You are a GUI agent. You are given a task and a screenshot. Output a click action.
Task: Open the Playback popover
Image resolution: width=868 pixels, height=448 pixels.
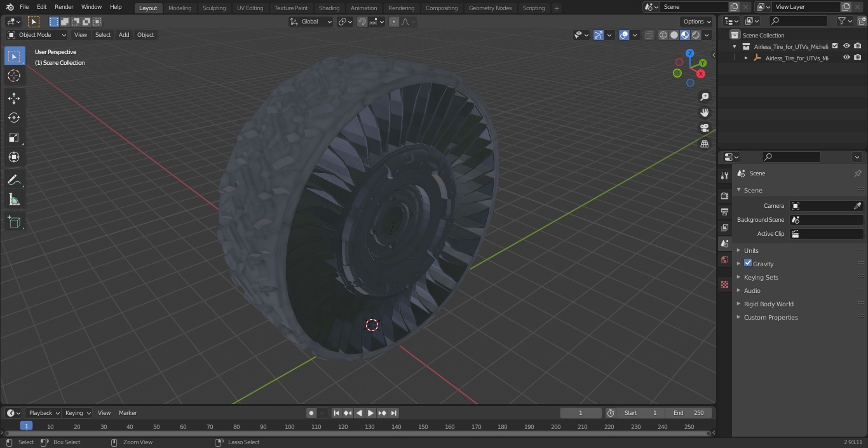click(44, 413)
